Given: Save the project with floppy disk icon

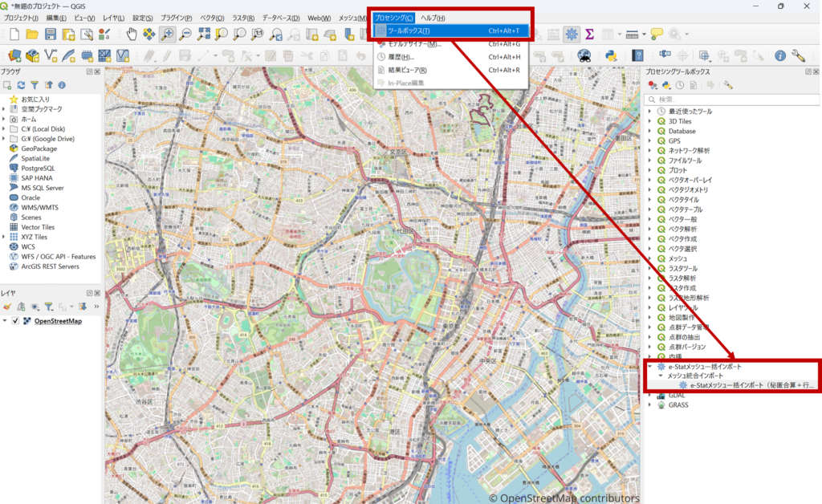Looking at the screenshot, I should 50,34.
